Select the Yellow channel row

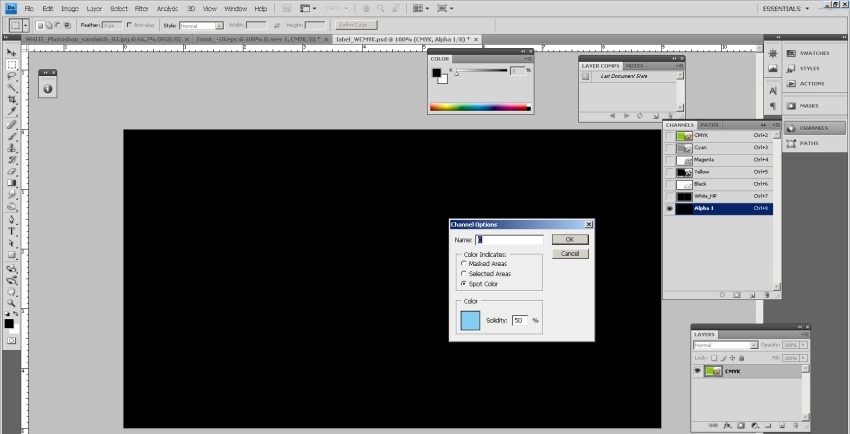click(717, 172)
